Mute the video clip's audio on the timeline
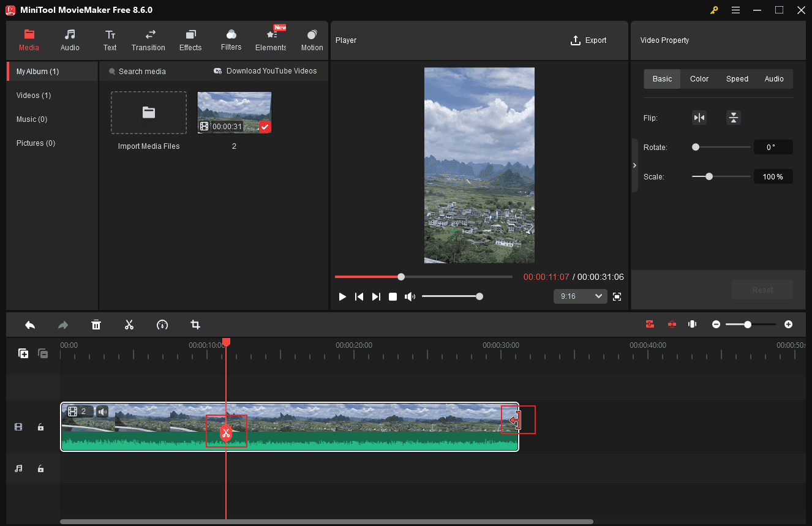 pos(102,411)
